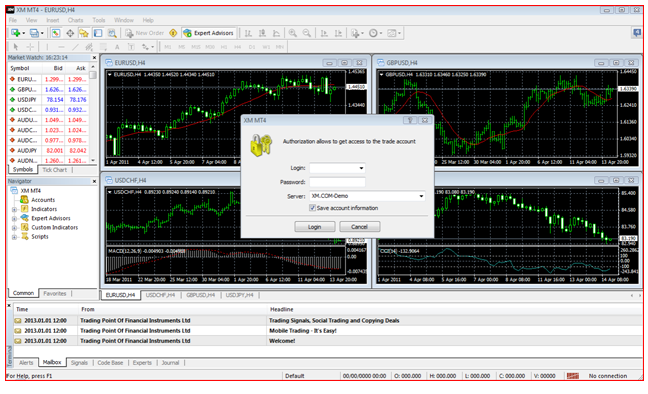648x394 pixels.
Task: Toggle Save account information checkbox
Action: click(312, 208)
